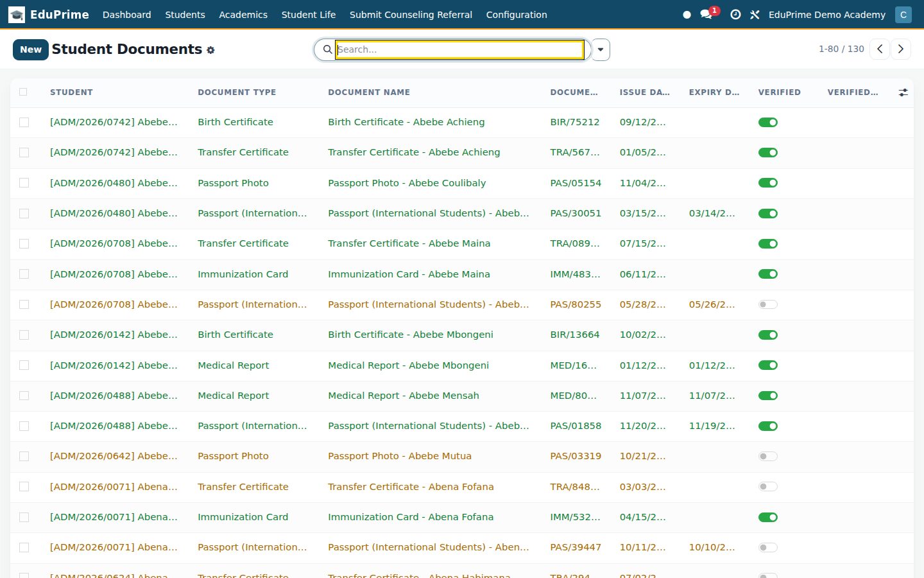Open the debug tools wrench icon
This screenshot has height=578, width=924.
(755, 14)
